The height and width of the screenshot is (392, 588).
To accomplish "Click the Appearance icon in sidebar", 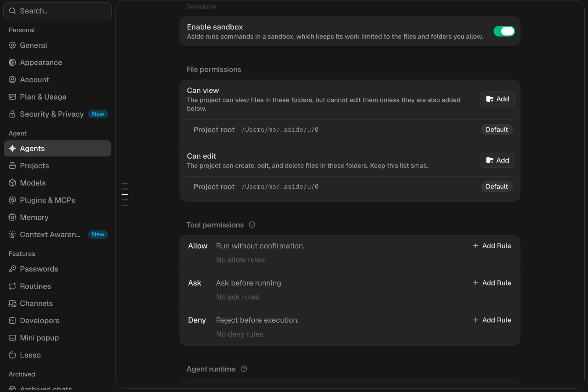I will (x=12, y=62).
